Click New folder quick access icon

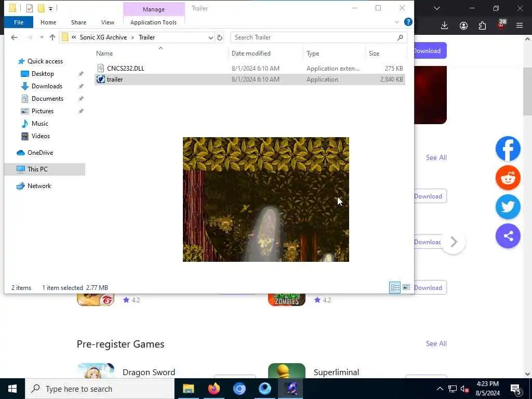point(41,8)
